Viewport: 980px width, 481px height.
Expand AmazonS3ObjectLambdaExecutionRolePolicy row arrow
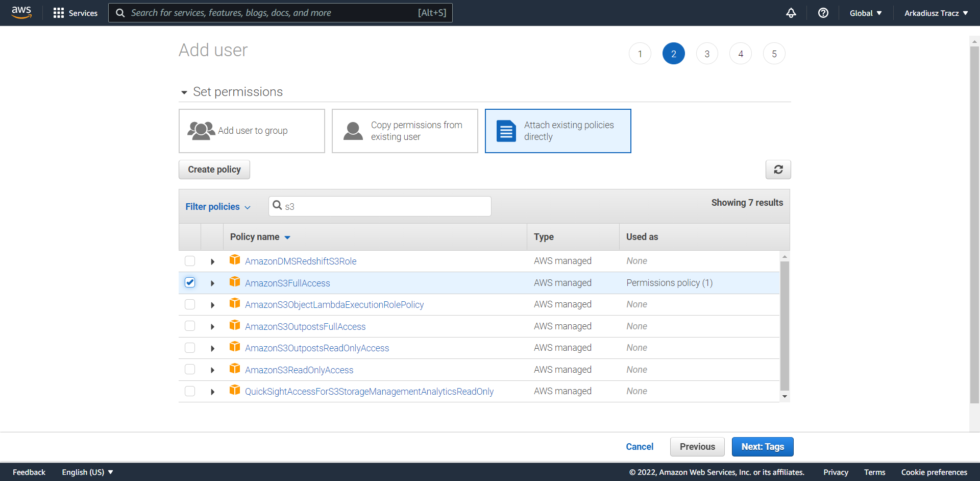tap(212, 305)
